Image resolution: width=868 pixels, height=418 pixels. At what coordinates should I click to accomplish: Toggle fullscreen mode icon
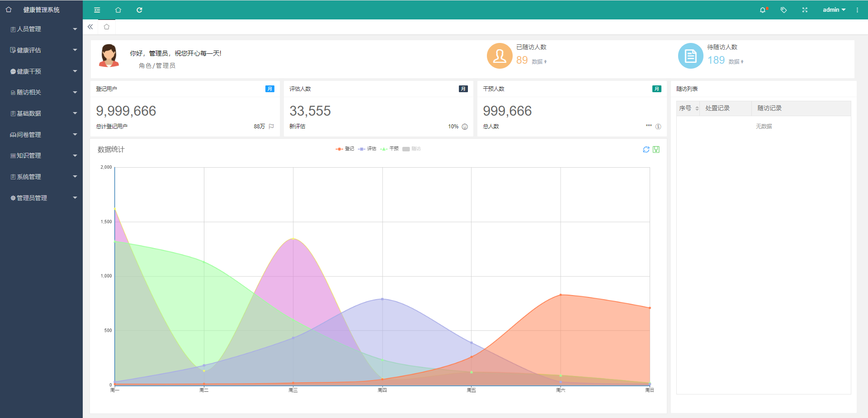pos(805,10)
